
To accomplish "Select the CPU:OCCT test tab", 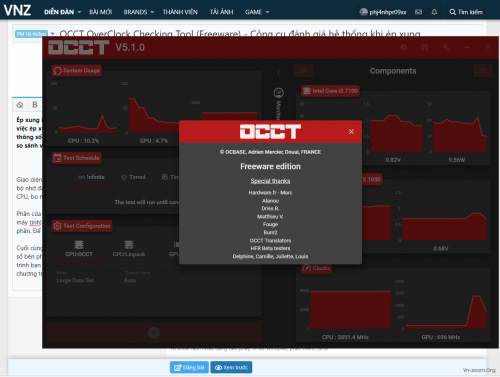I will pyautogui.click(x=79, y=249).
